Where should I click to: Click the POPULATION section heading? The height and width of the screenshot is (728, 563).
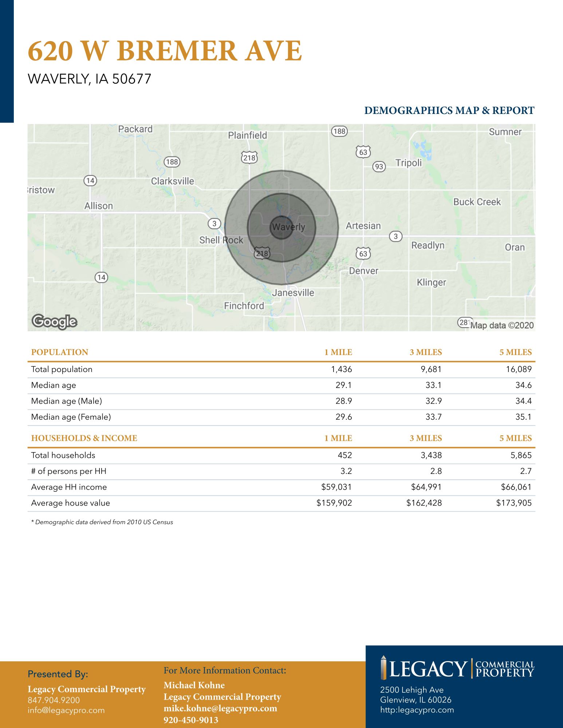point(60,352)
